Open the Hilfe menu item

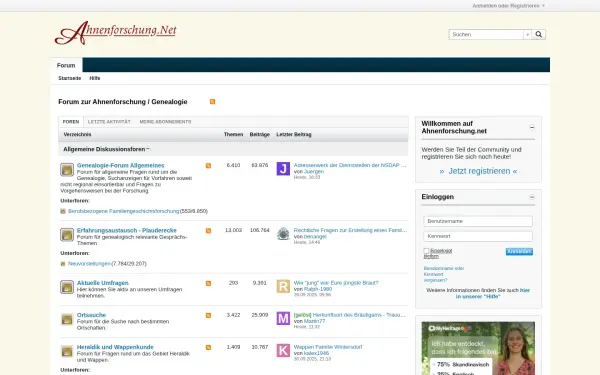95,78
